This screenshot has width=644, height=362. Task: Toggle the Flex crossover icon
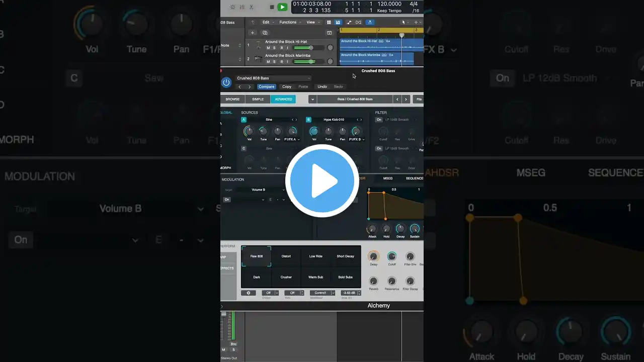(358, 22)
